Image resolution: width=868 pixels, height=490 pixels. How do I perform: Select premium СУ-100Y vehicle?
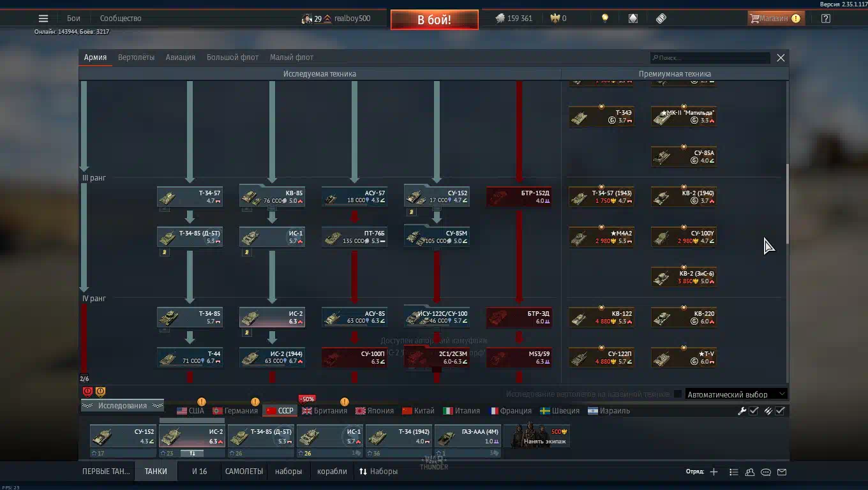pyautogui.click(x=684, y=237)
